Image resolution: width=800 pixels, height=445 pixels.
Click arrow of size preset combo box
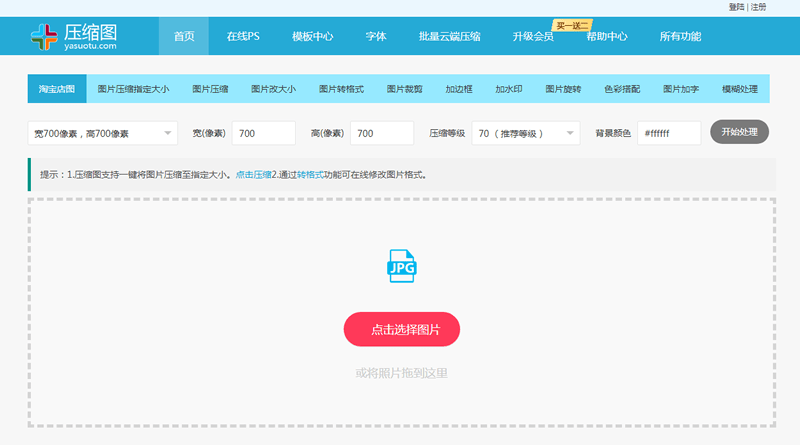coord(167,133)
